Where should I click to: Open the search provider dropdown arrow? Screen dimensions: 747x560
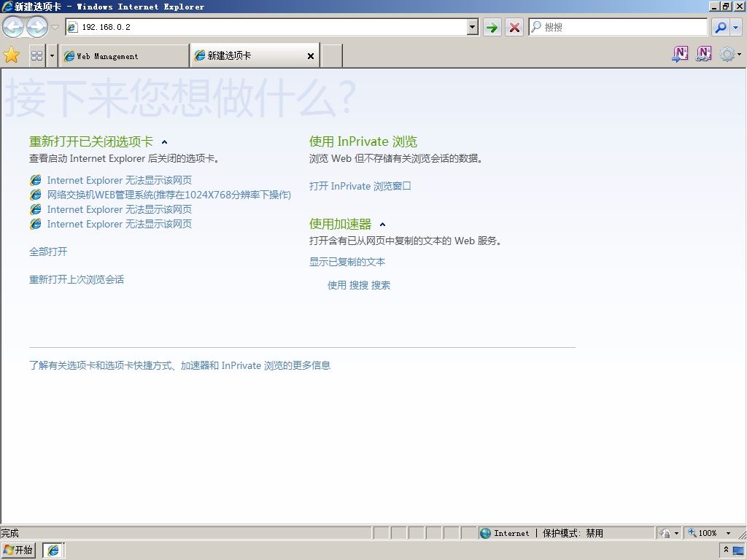(735, 27)
